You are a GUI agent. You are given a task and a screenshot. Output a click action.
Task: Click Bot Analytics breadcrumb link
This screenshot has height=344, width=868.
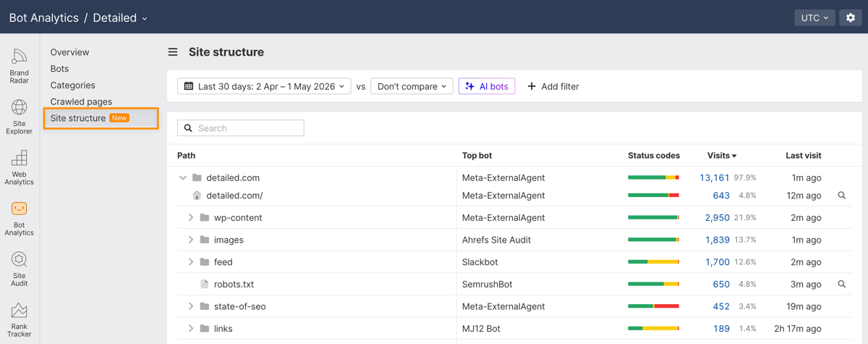[43, 18]
